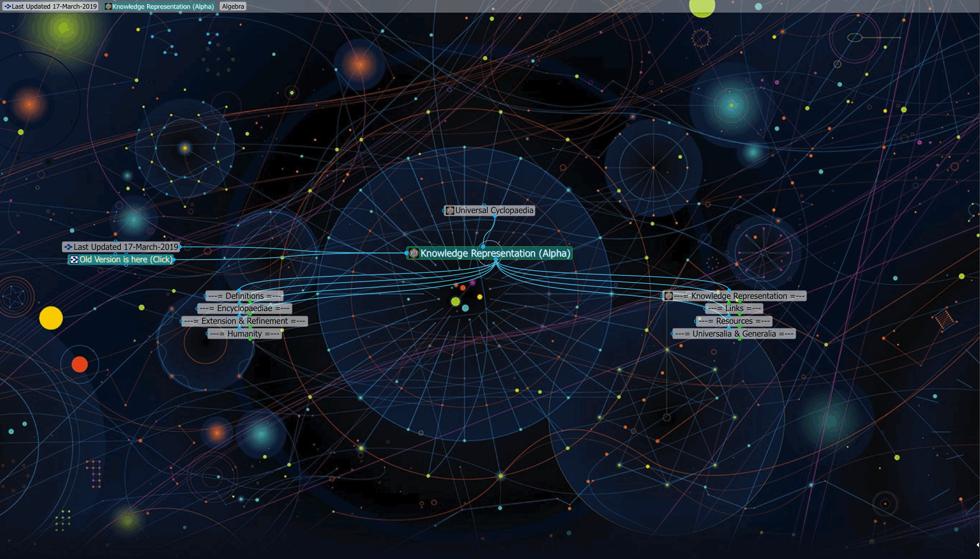Select the ---= Knowledge Representation =--- branch node
980x559 pixels.
[x=734, y=296]
